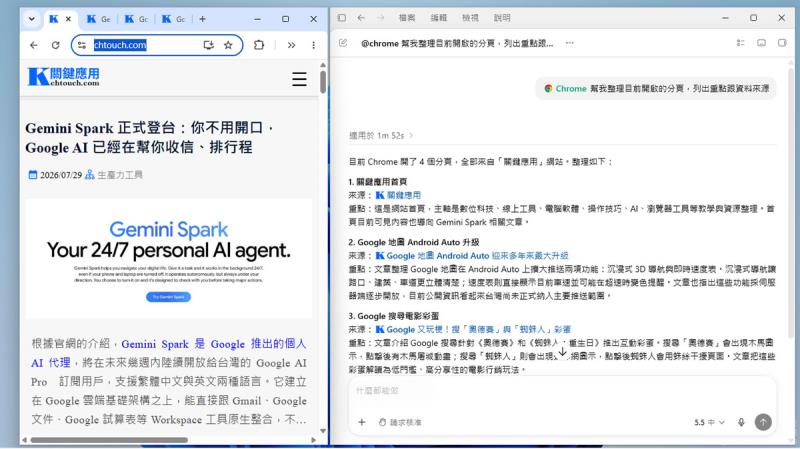
Task: Open a new tab in Chrome
Action: click(203, 19)
